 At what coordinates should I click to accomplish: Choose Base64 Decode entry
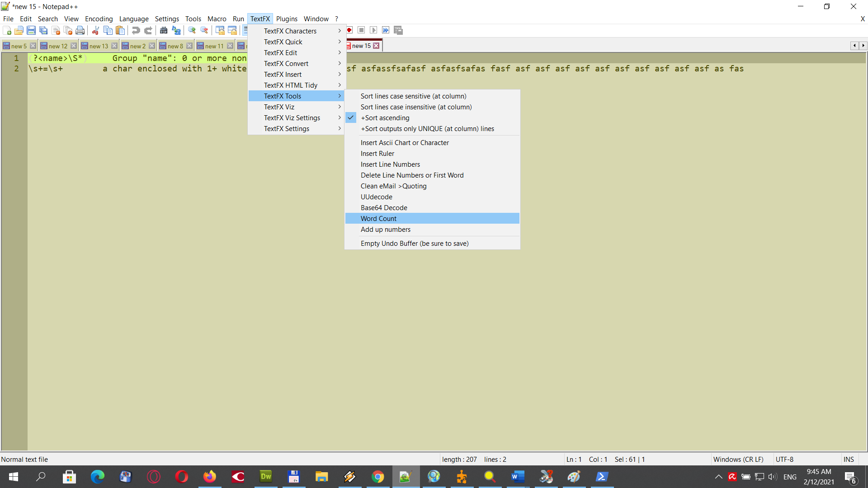[x=432, y=208]
